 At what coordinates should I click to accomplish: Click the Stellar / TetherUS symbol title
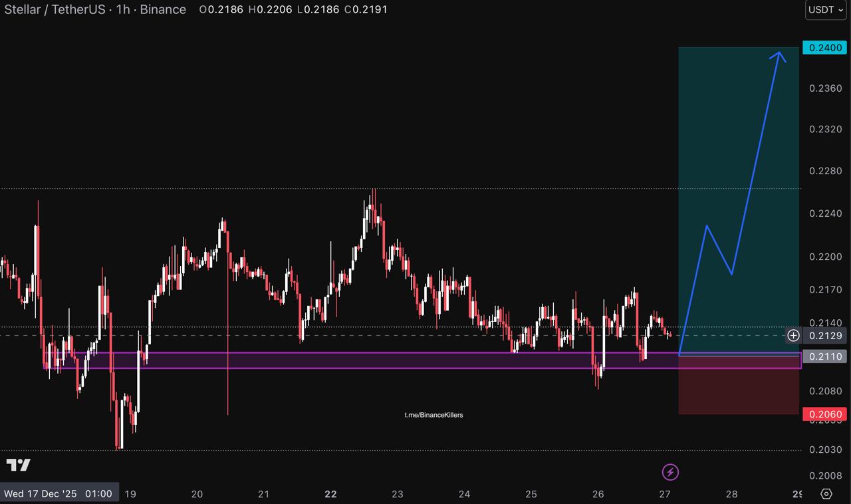(x=95, y=9)
